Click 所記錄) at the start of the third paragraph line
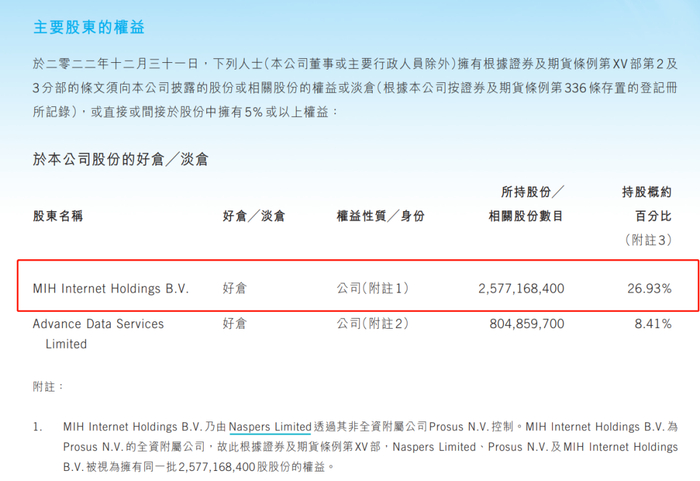The width and height of the screenshot is (700, 481). click(x=55, y=112)
